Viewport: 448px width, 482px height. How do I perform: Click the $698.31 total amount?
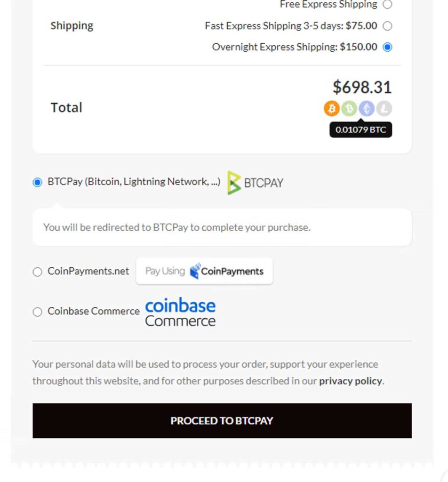click(x=362, y=87)
